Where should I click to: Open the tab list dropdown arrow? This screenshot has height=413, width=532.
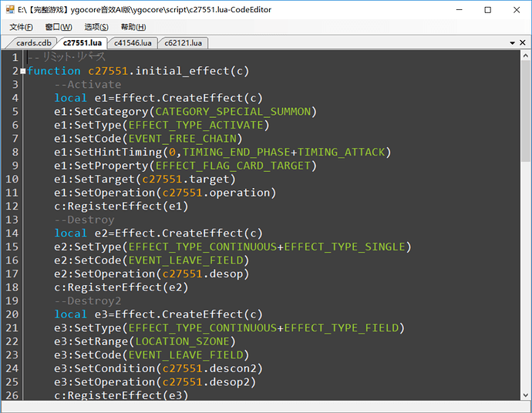512,43
